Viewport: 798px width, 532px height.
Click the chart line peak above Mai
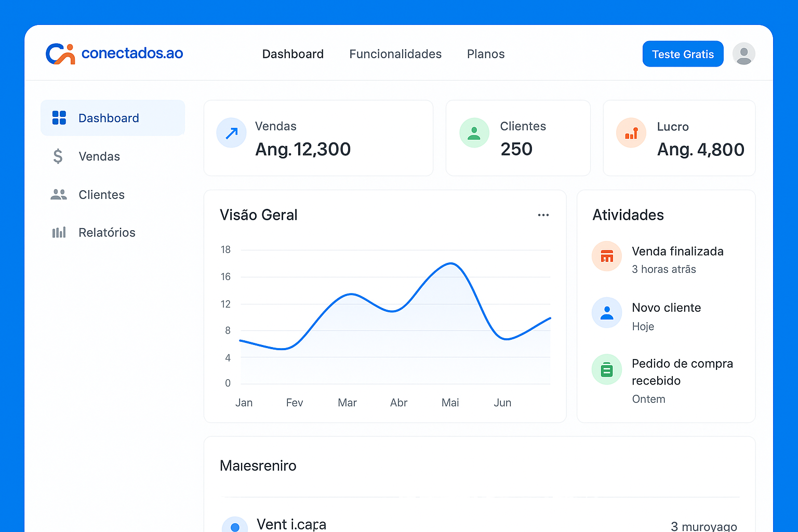451,263
